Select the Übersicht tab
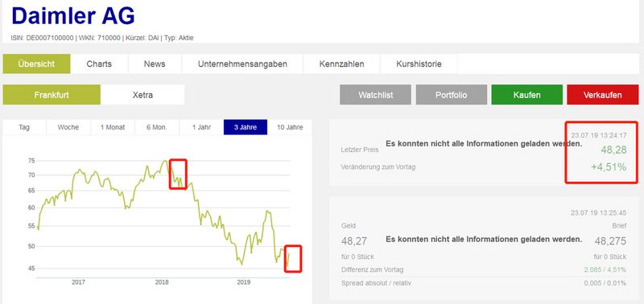Image resolution: width=644 pixels, height=304 pixels. coord(36,64)
